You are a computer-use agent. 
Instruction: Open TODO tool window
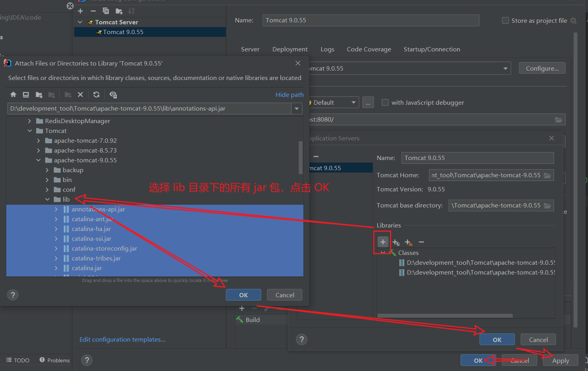[x=18, y=360]
